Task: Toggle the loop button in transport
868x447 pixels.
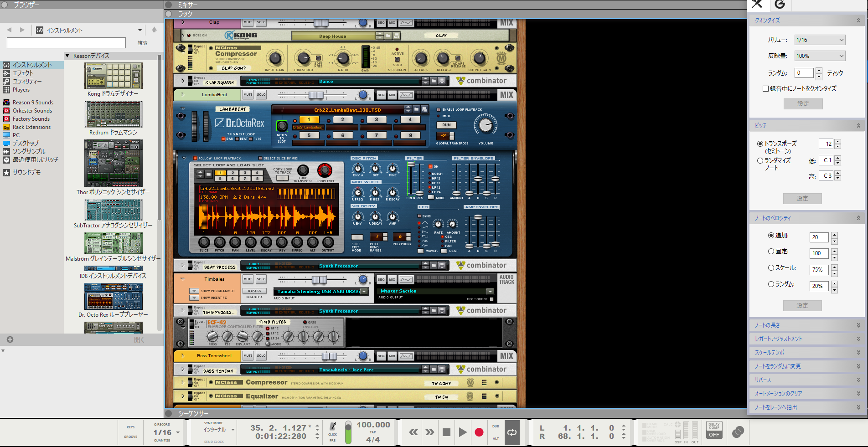Action: coord(512,432)
